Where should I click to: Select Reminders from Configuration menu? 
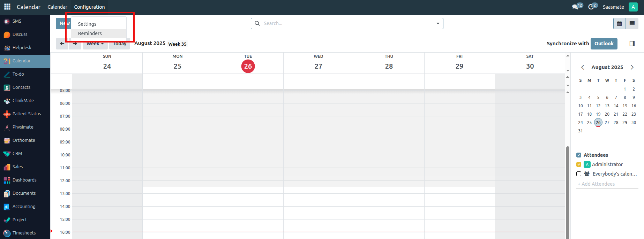coord(90,33)
